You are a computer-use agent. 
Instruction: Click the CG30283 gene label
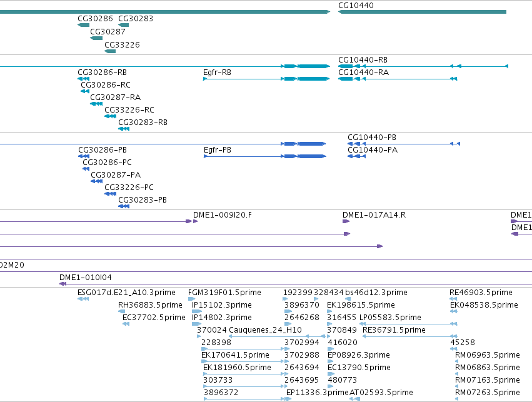(x=136, y=19)
